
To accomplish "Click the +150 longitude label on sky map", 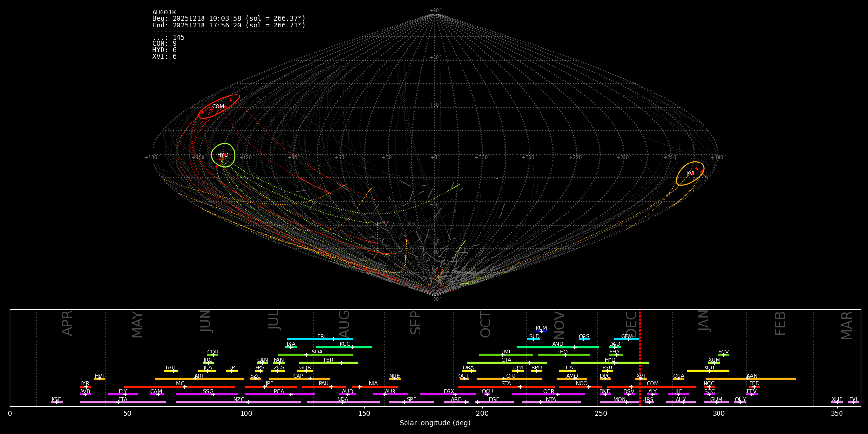I will click(x=198, y=158).
